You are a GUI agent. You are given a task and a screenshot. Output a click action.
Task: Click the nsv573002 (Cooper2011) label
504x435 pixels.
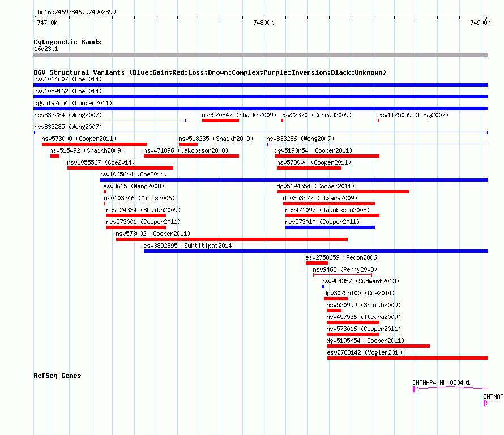[x=153, y=234]
